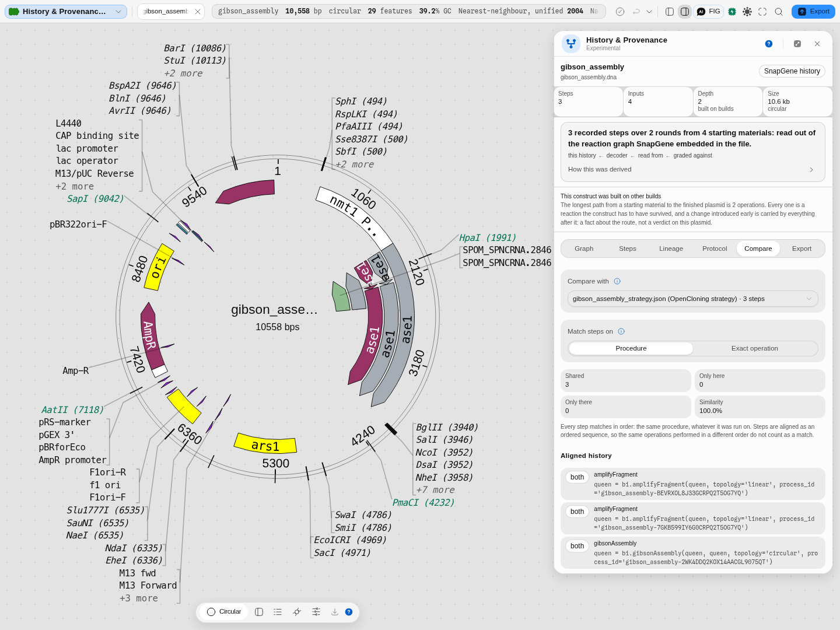Close the History & Provenance panel
Viewport: 840px width, 630px height.
coord(817,44)
